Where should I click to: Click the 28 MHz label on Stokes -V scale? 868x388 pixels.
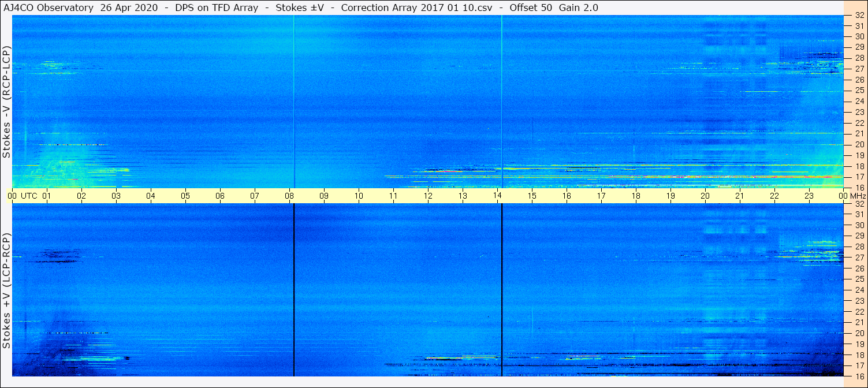pyautogui.click(x=859, y=58)
